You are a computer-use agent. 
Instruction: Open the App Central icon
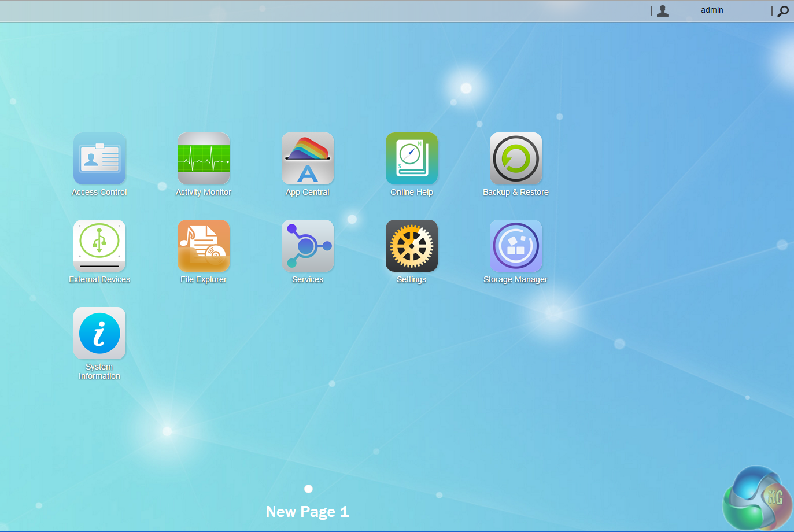pyautogui.click(x=308, y=158)
